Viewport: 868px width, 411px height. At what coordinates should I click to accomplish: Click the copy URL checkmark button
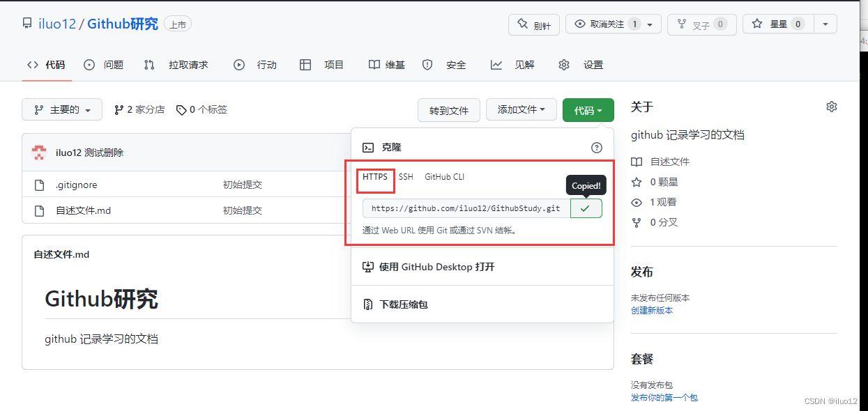click(x=586, y=208)
